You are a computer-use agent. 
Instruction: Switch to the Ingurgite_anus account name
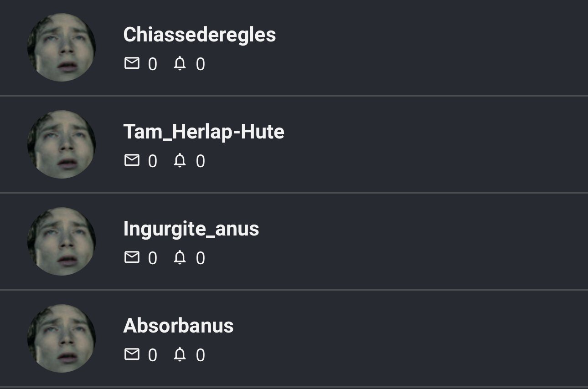pyautogui.click(x=191, y=229)
